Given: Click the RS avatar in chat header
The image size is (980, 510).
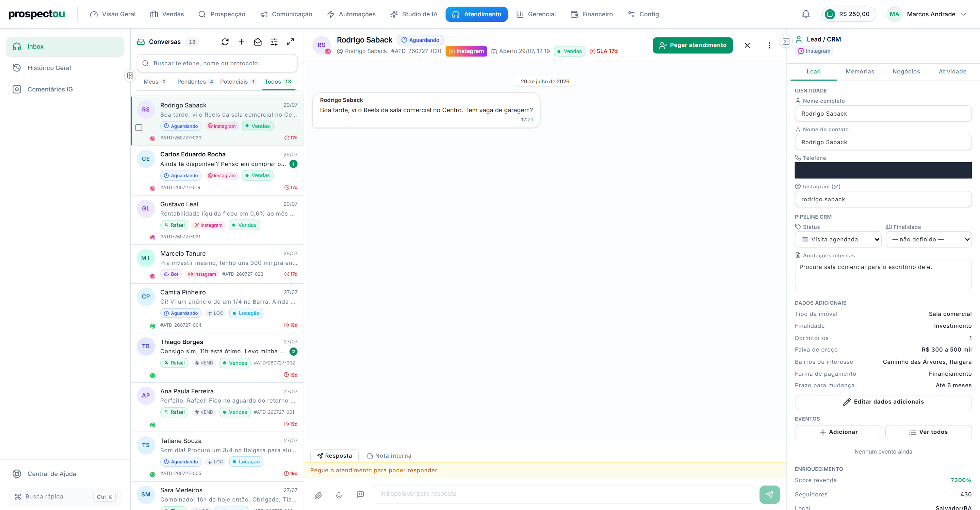Looking at the screenshot, I should 322,45.
